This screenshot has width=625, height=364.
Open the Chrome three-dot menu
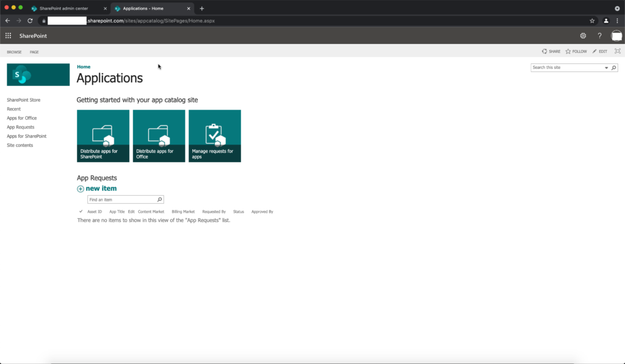coord(618,21)
